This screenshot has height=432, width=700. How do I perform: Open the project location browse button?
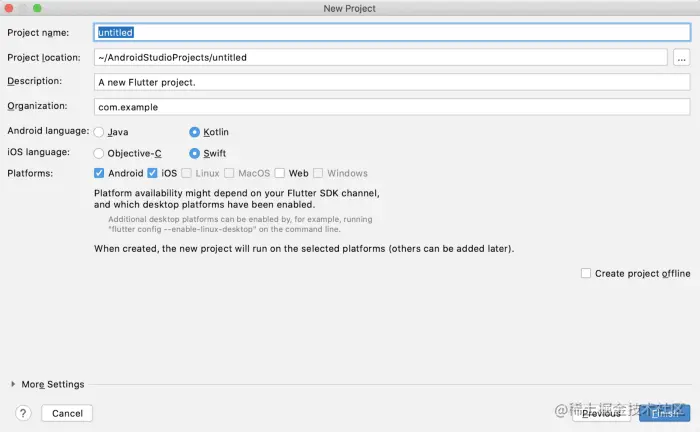(682, 57)
